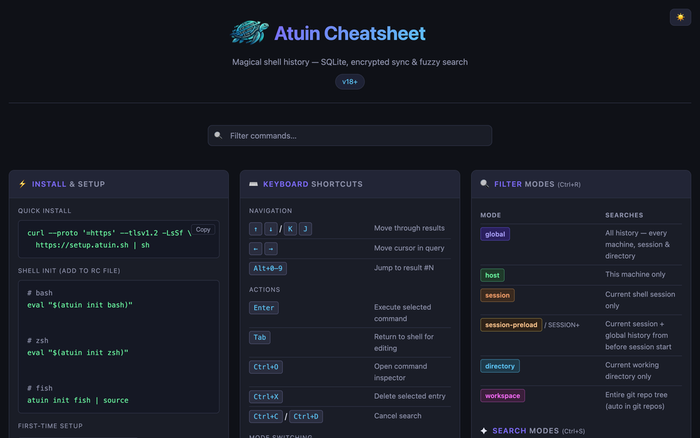Click 'Current shell session only' description

click(640, 300)
